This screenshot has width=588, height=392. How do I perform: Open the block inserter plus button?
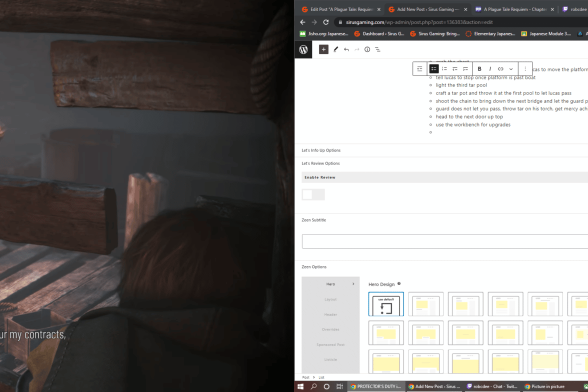323,49
